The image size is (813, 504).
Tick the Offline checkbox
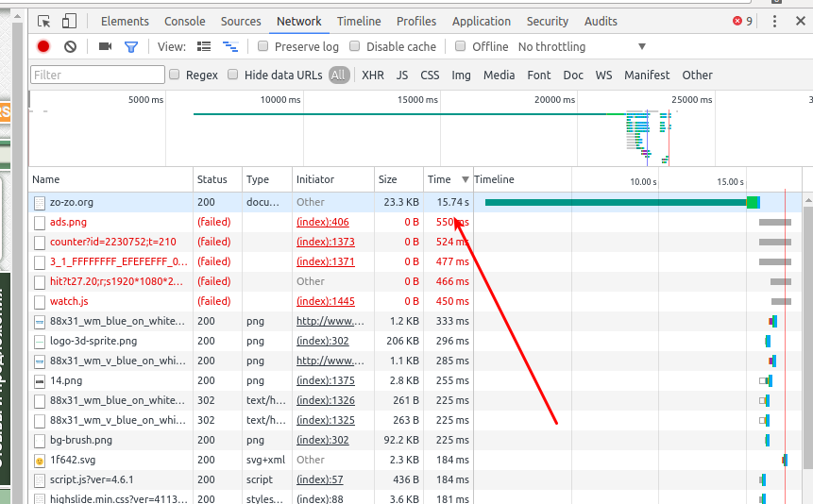(461, 46)
